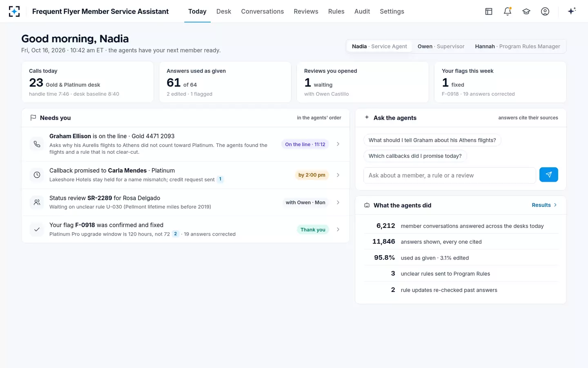This screenshot has width=588, height=368.
Task: Open the layout panel icon in header
Action: coord(489,11)
